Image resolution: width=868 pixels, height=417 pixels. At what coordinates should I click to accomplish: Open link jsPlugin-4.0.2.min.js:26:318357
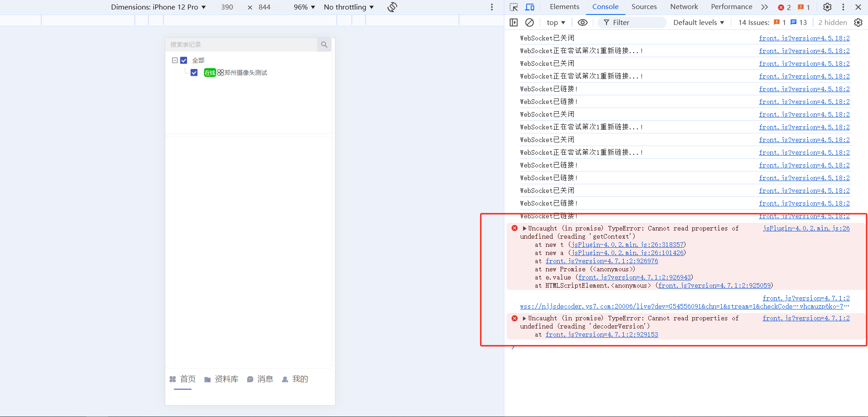tap(627, 245)
